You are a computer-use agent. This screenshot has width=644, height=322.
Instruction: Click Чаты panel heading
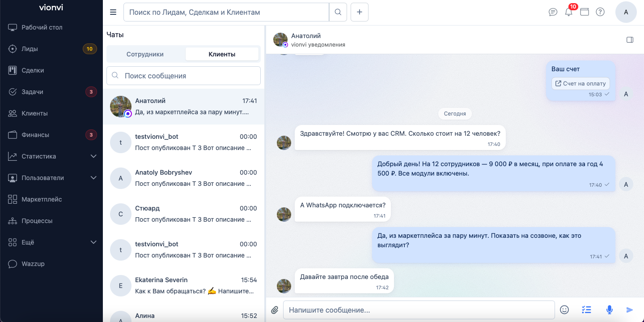tap(115, 34)
